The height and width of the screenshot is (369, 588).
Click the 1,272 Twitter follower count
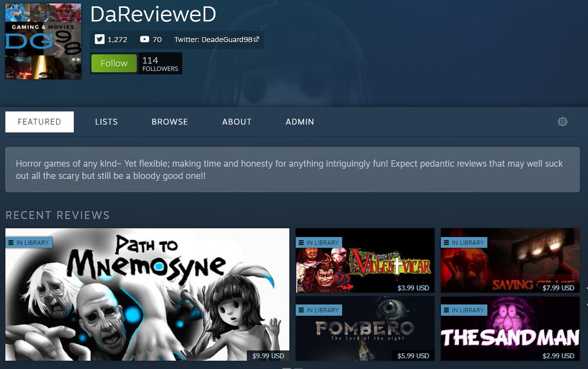coord(117,40)
